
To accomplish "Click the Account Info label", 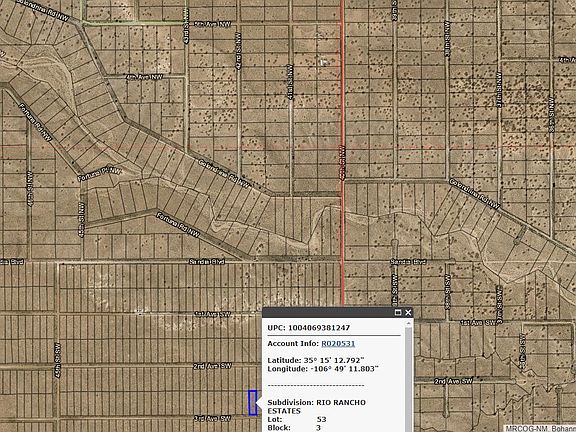I will pos(293,343).
